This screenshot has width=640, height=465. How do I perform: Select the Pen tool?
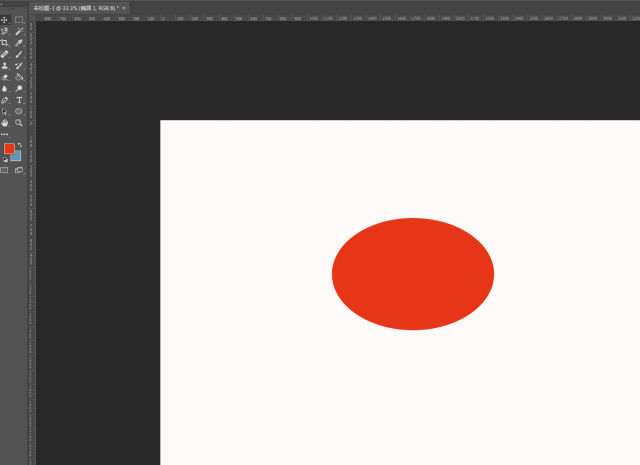click(x=5, y=100)
